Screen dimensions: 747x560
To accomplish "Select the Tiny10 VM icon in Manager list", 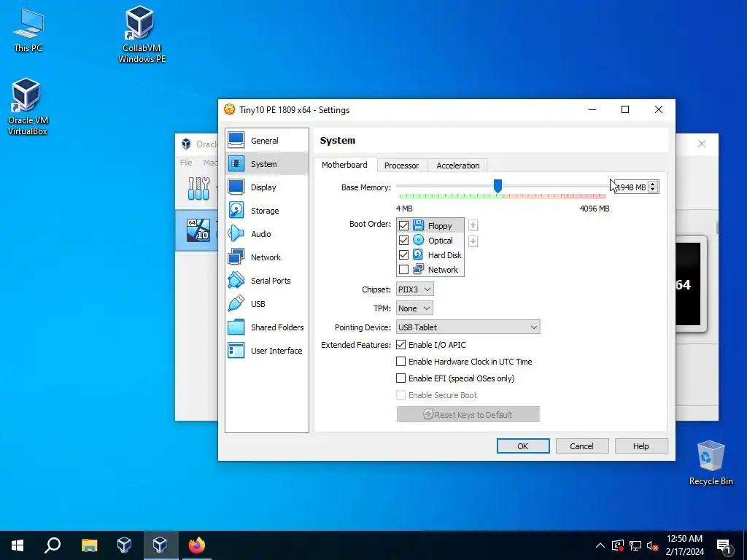I will [198, 230].
